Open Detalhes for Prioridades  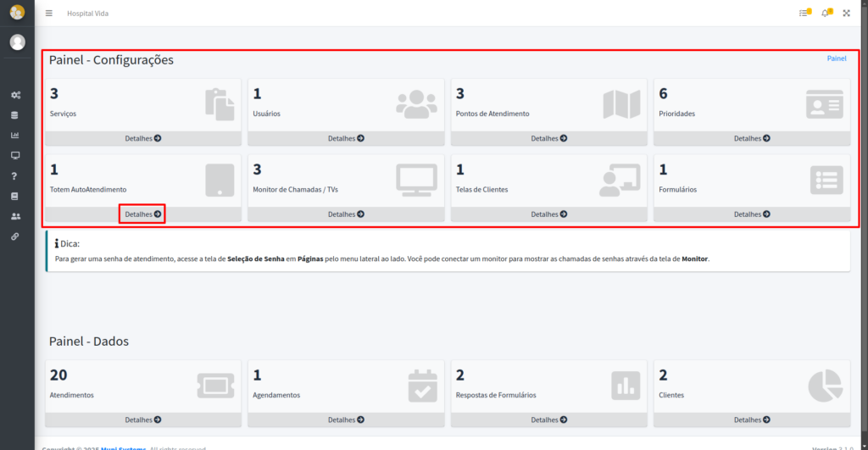(x=752, y=138)
